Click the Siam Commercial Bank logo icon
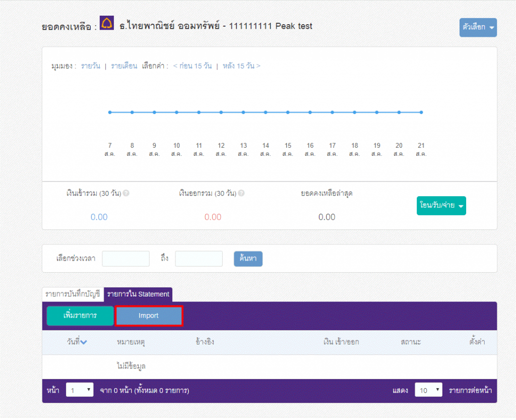The height and width of the screenshot is (420, 516). (107, 23)
